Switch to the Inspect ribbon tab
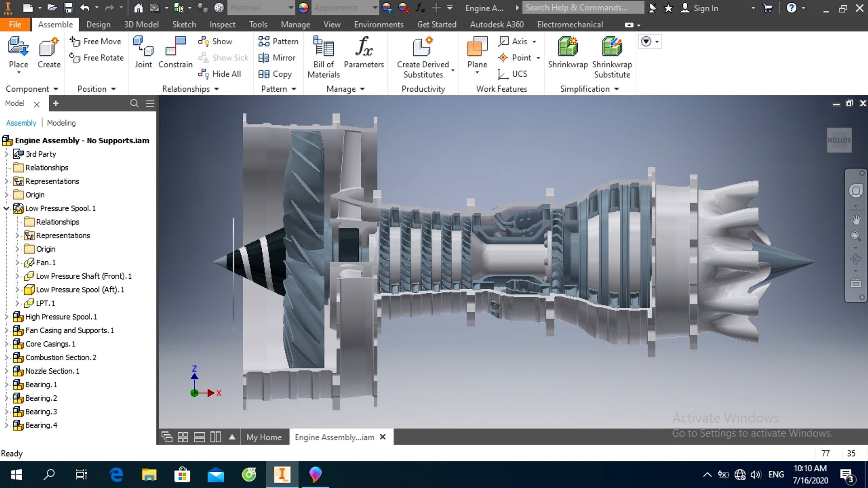This screenshot has height=488, width=868. (x=222, y=24)
